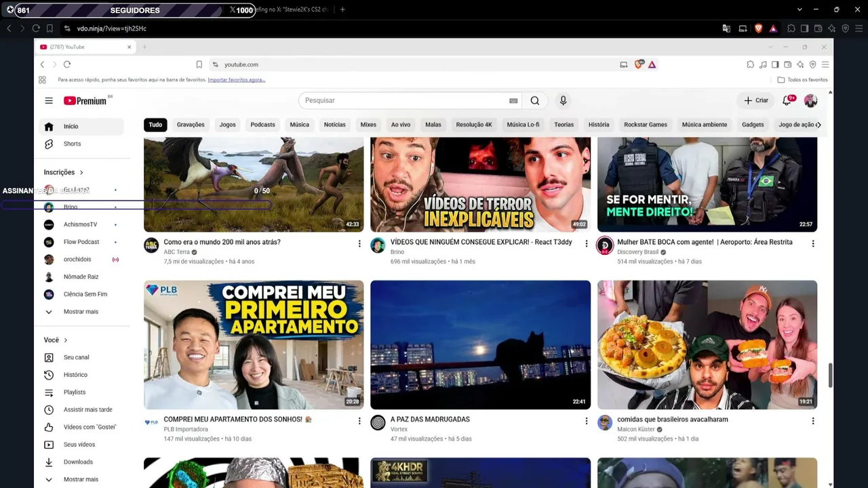Screen dimensions: 868x488
Task: Open the YouTube guide hamburger menu
Action: [x=49, y=101]
